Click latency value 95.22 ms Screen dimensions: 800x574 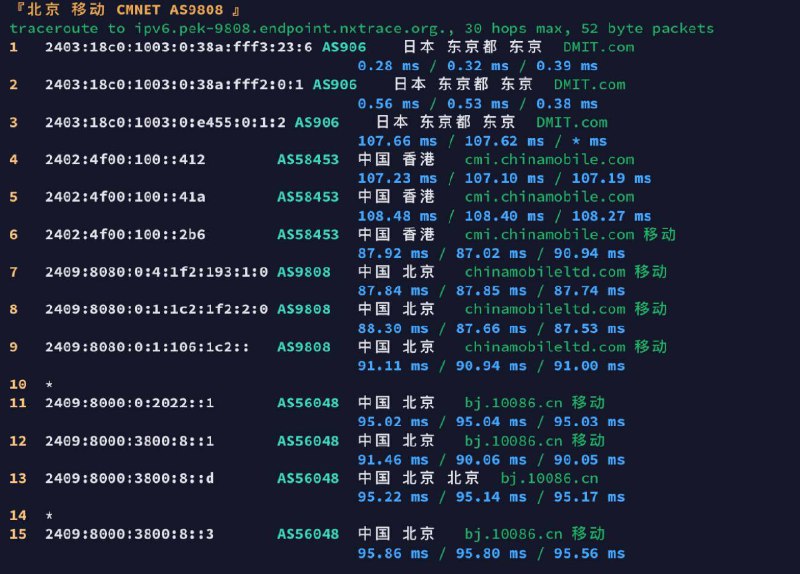[x=393, y=497]
